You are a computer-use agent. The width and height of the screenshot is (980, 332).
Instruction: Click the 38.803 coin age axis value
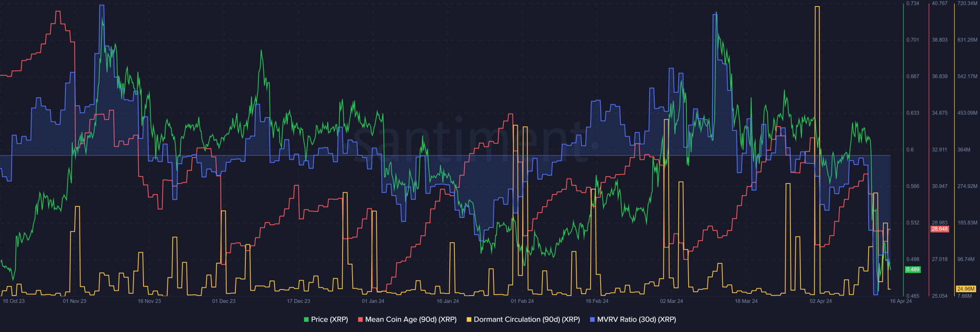939,40
